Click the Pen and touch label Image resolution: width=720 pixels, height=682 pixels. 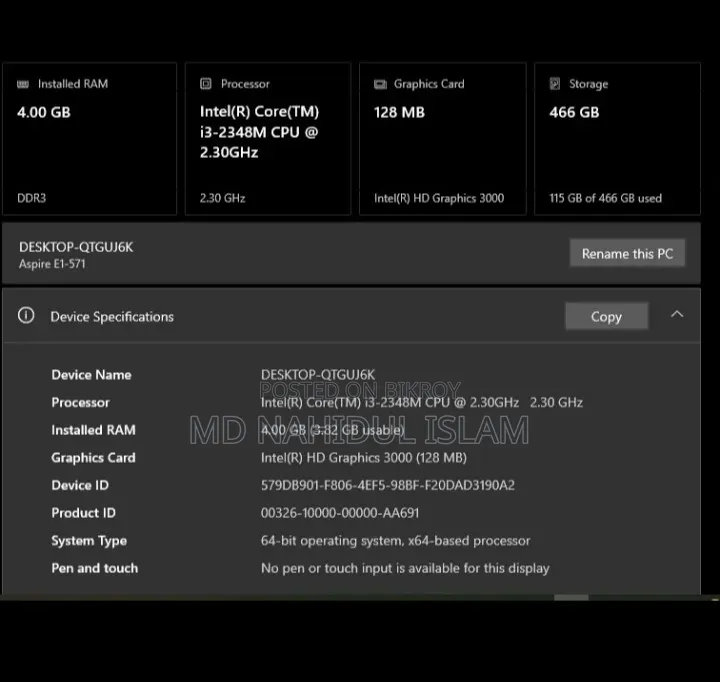click(95, 569)
